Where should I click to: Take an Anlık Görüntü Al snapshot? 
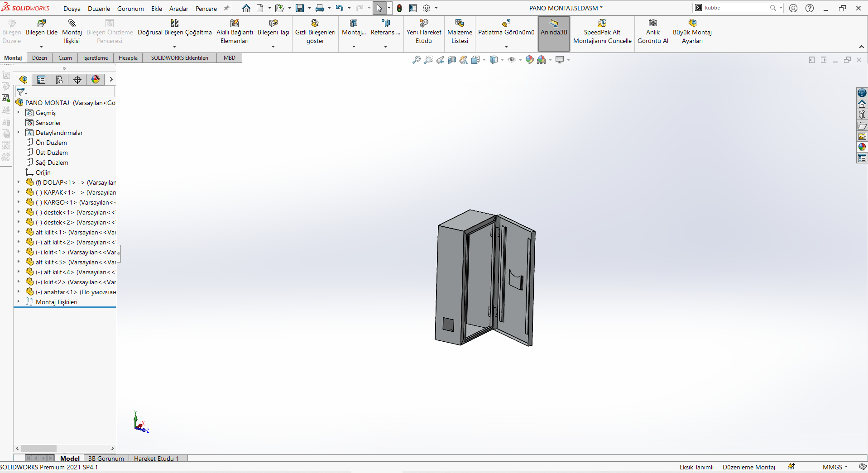(x=653, y=32)
